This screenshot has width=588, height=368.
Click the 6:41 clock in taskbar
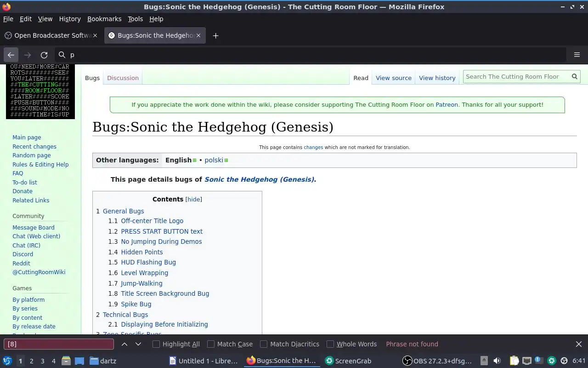[x=579, y=361]
